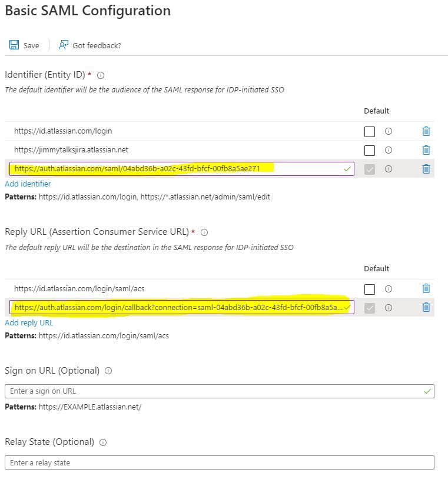Focus the Enter a sign on URL field
The width and height of the screenshot is (448, 486).
pos(220,391)
